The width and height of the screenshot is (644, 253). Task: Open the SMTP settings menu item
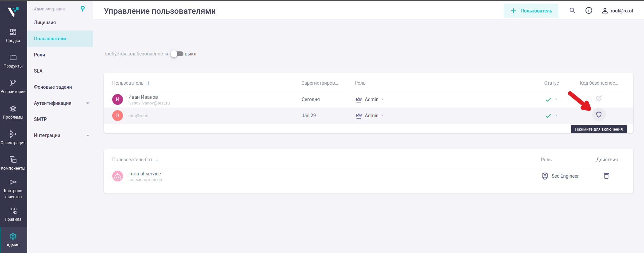coord(40,119)
